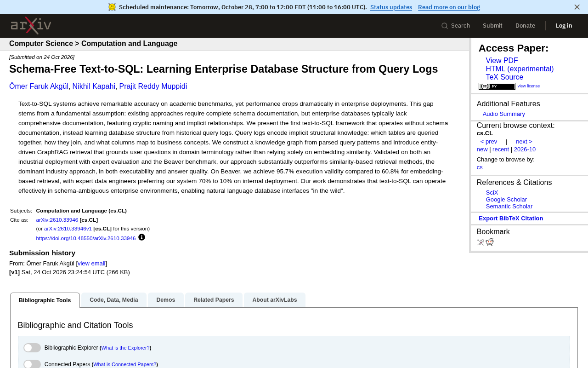Click the view license link

coord(529,86)
